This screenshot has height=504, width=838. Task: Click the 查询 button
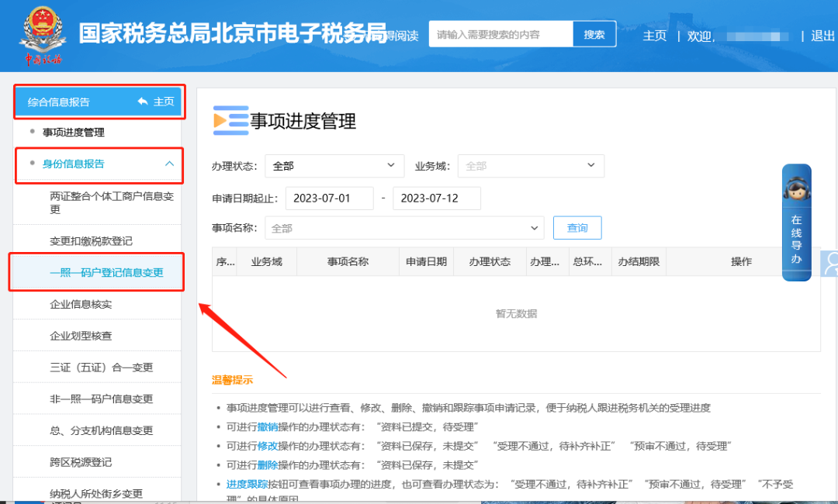click(577, 228)
